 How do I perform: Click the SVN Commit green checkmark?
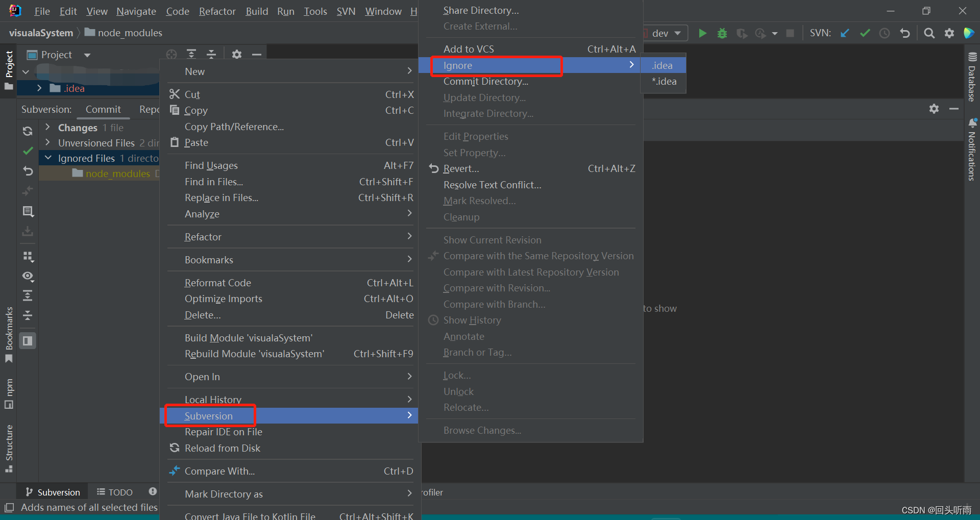click(865, 33)
